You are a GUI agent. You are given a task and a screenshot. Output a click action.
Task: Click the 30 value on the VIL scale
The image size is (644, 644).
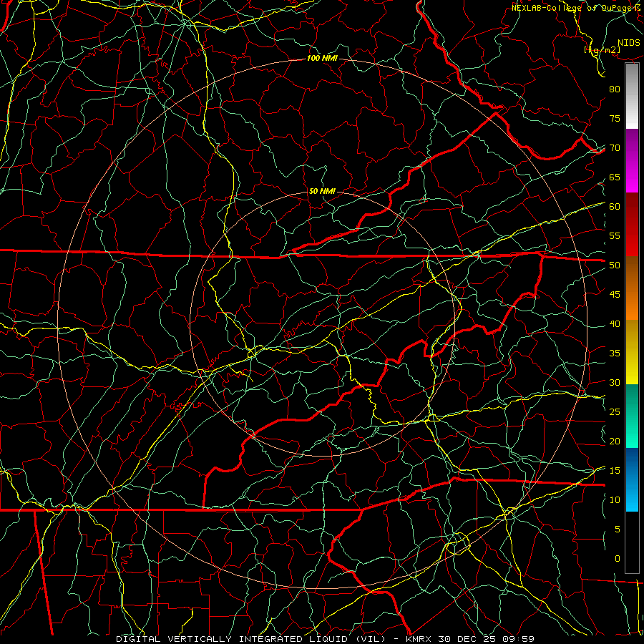(615, 382)
